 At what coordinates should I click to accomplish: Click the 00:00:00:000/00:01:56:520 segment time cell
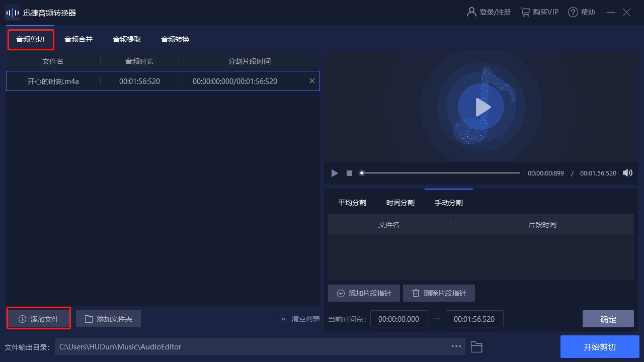point(235,81)
